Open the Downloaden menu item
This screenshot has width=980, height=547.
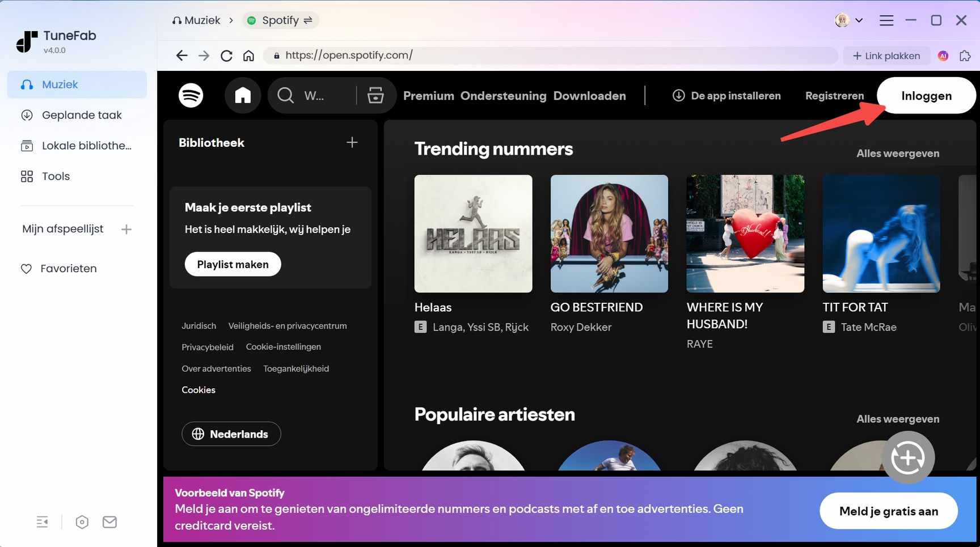tap(590, 95)
